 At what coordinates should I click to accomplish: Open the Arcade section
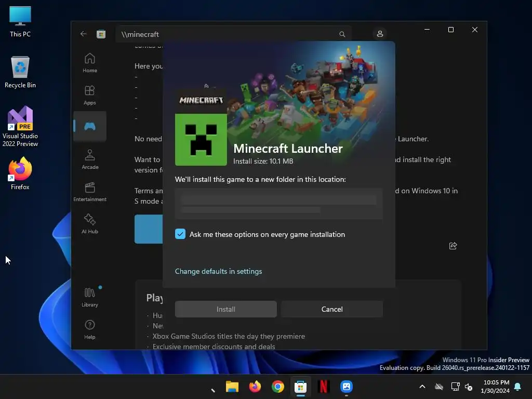[x=89, y=159]
